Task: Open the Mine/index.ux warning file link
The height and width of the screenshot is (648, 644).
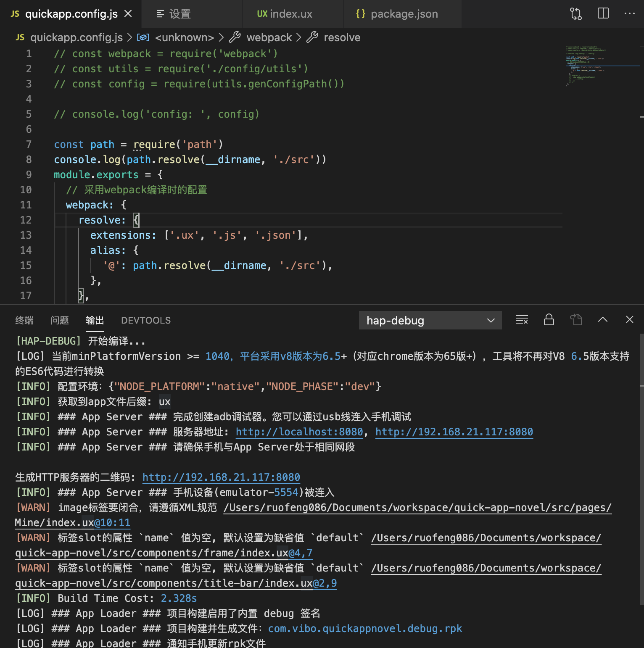Action: (x=71, y=522)
